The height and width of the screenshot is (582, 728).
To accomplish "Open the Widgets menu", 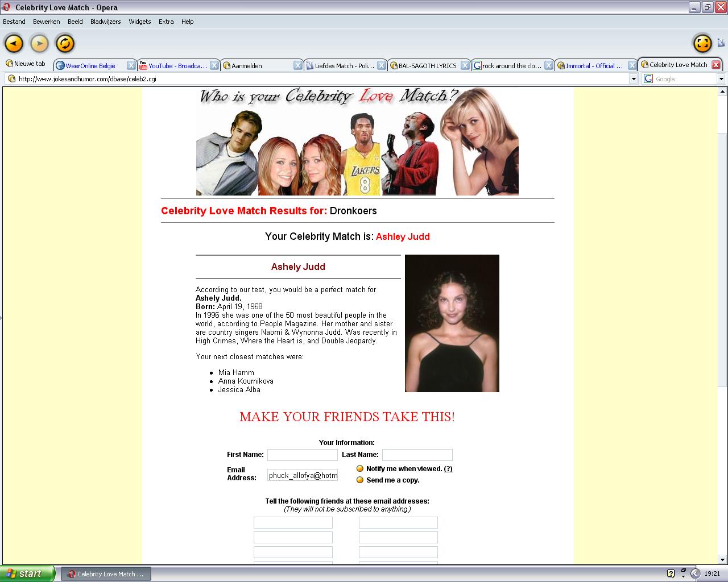I will (x=139, y=22).
